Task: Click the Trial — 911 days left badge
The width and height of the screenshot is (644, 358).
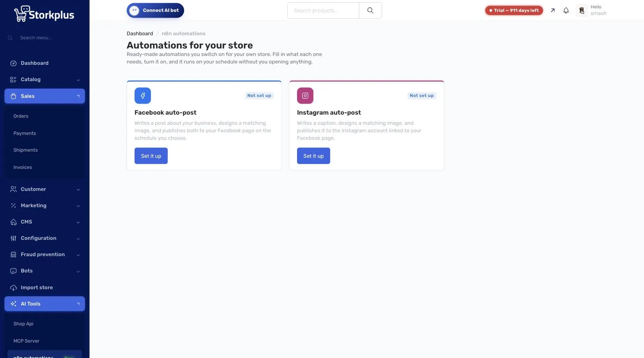Action: click(514, 11)
